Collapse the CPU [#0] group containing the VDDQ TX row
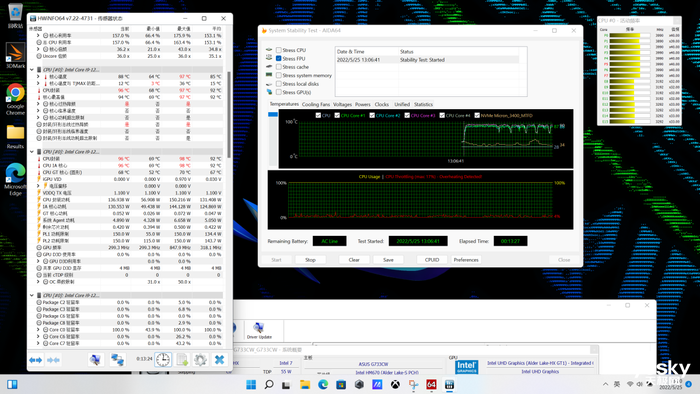Viewport: 700px width, 394px height. pyautogui.click(x=32, y=152)
